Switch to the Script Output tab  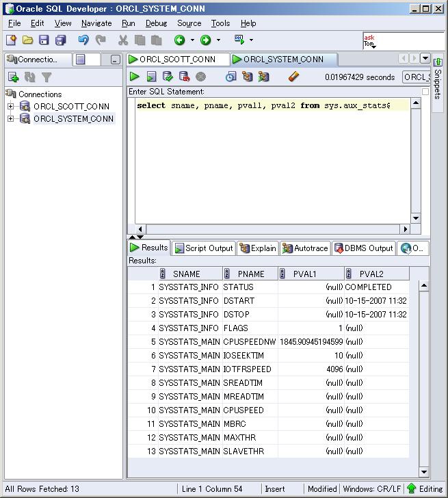(204, 248)
